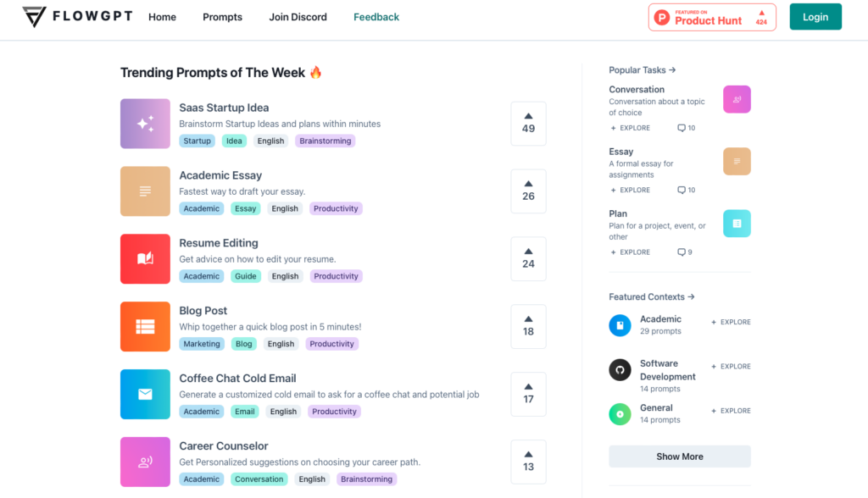Open the Career Counselor speaking-person icon
The image size is (868, 498).
pyautogui.click(x=145, y=462)
